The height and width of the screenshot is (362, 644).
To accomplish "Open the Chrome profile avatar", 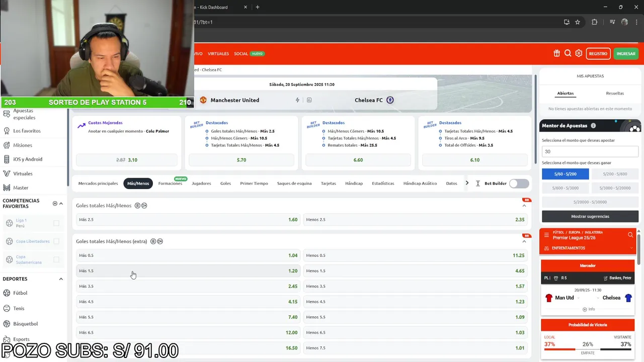I will click(624, 22).
